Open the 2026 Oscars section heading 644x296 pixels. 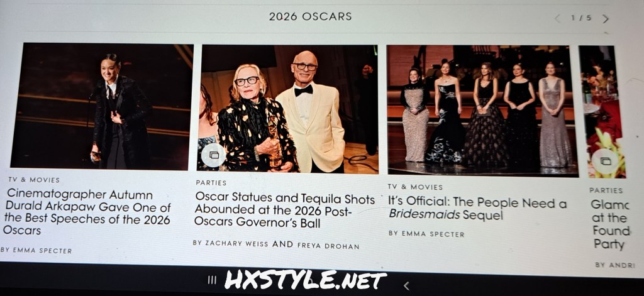coord(311,16)
